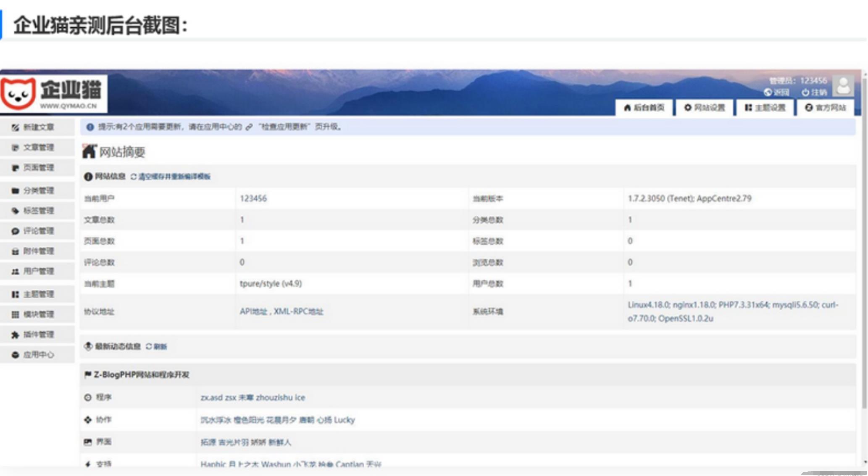The height and width of the screenshot is (476, 868).
Task: Click the 企业猫亲测后台截图 heading
Action: [x=100, y=25]
